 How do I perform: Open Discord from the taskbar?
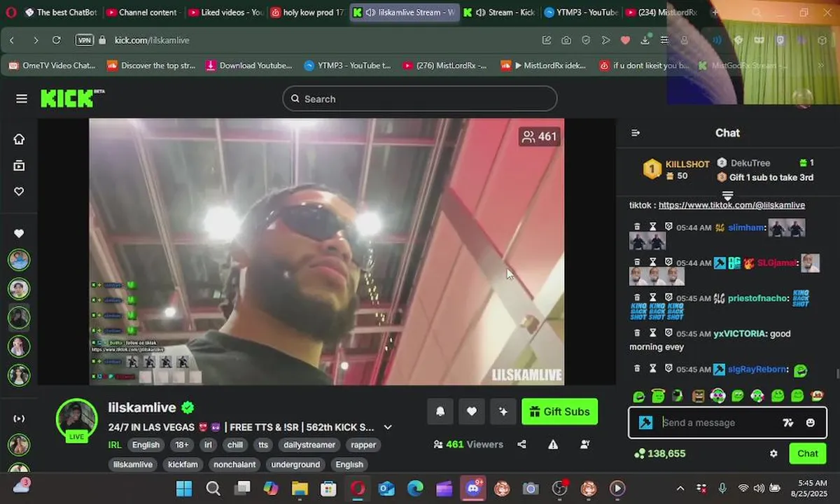[x=473, y=488]
